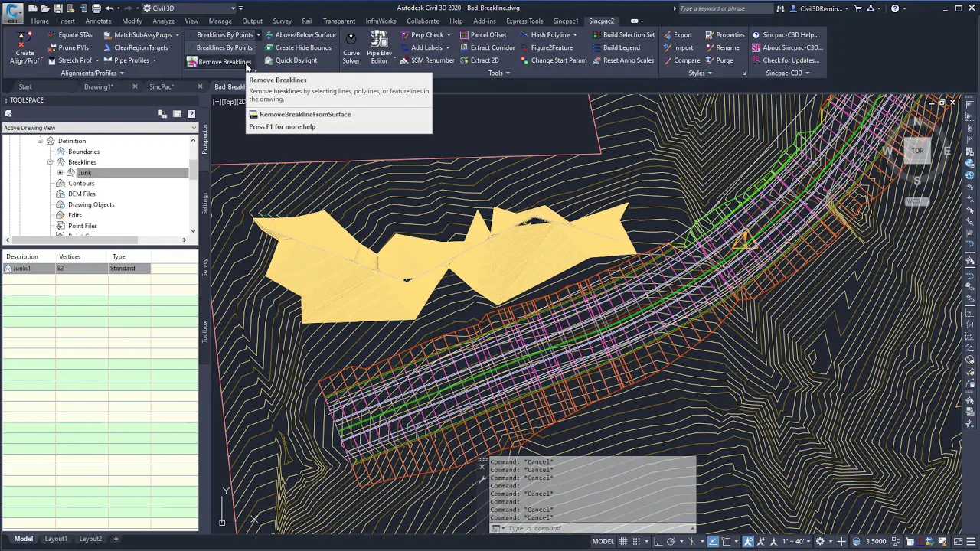Click the SSM Renumber tool
Viewport: 980px width, 551px height.
coord(426,60)
